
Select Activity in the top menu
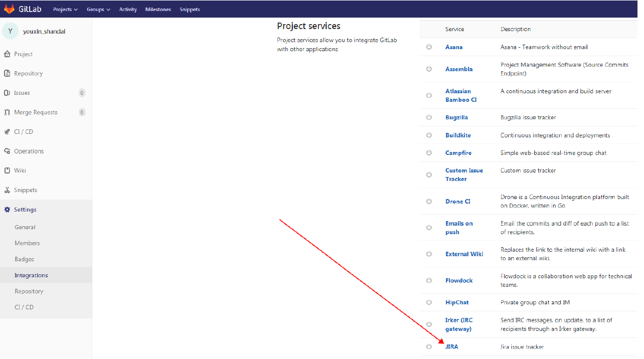point(128,9)
